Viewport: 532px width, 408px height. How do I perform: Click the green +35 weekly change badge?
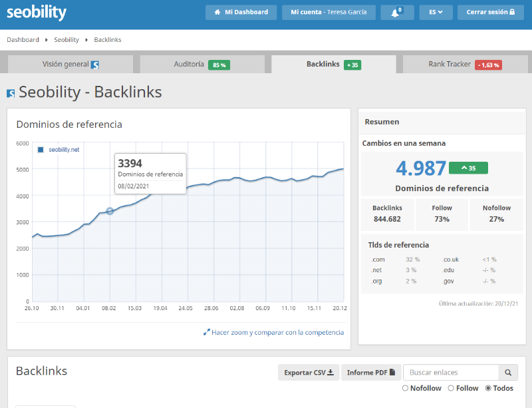468,168
